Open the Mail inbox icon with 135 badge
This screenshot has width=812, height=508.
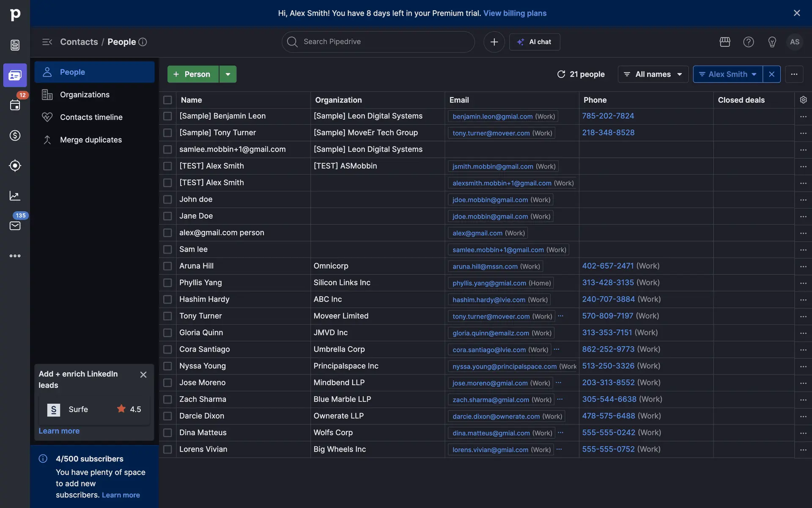[15, 226]
